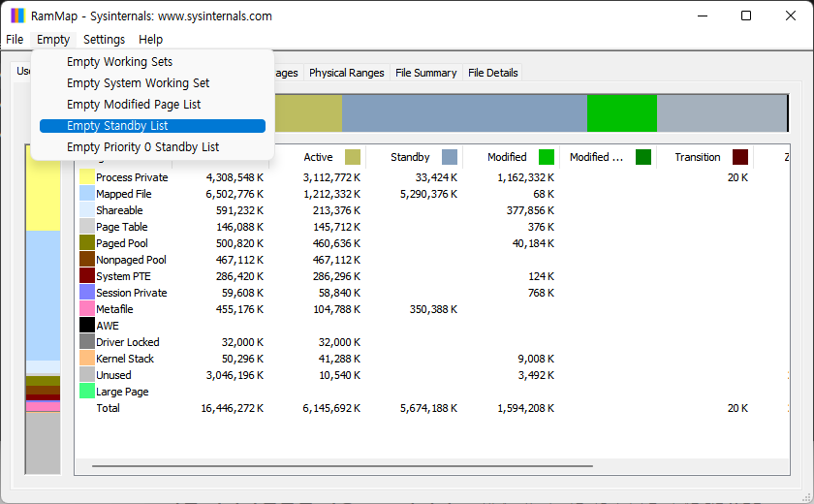Click total value 16,446,272 K

pyautogui.click(x=232, y=408)
